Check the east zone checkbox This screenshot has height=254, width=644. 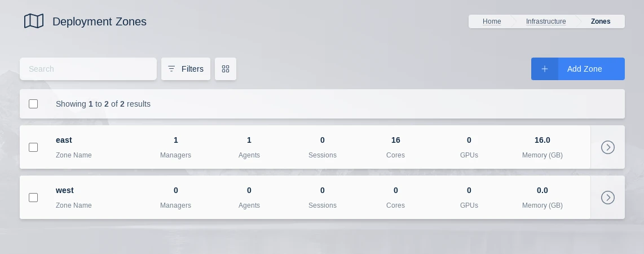point(33,147)
